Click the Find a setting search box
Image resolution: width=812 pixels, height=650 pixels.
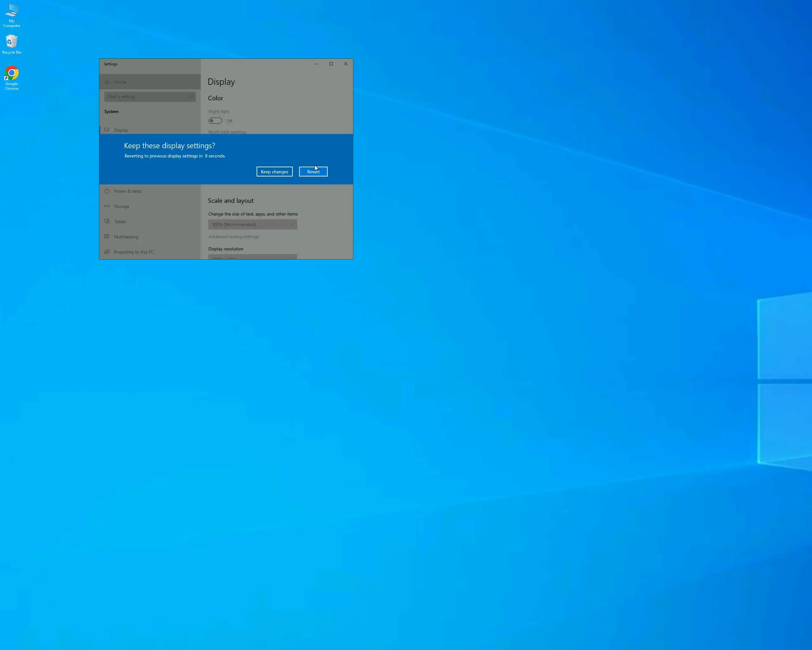[149, 97]
